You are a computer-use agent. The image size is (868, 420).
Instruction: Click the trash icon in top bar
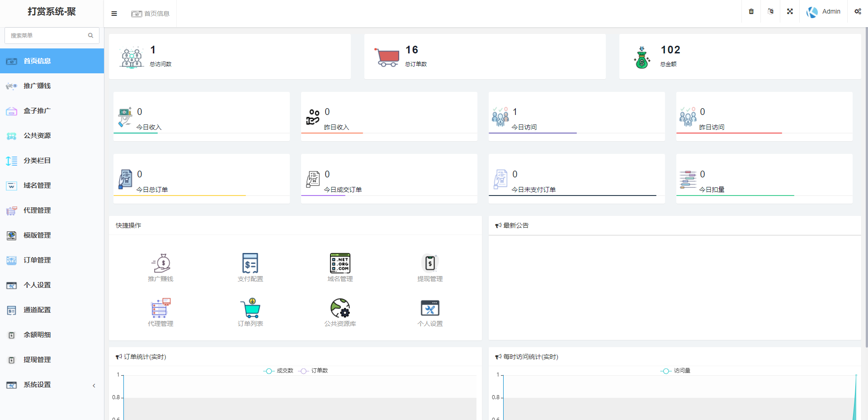(751, 12)
